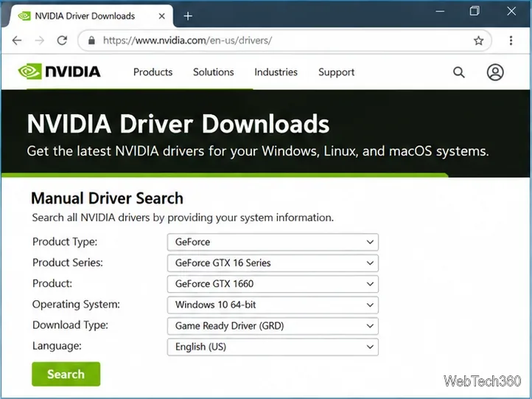Click the green Search button
This screenshot has height=399, width=532.
click(66, 374)
